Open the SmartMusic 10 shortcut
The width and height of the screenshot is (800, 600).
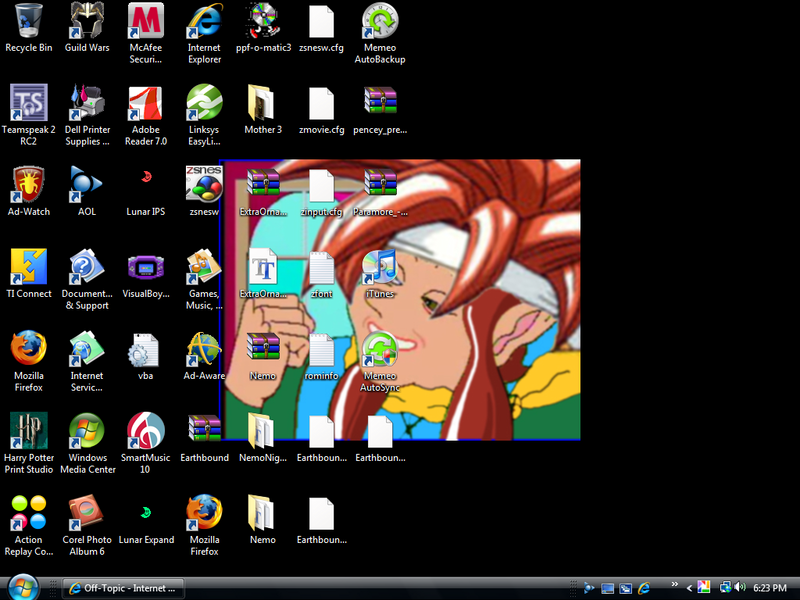[x=146, y=431]
